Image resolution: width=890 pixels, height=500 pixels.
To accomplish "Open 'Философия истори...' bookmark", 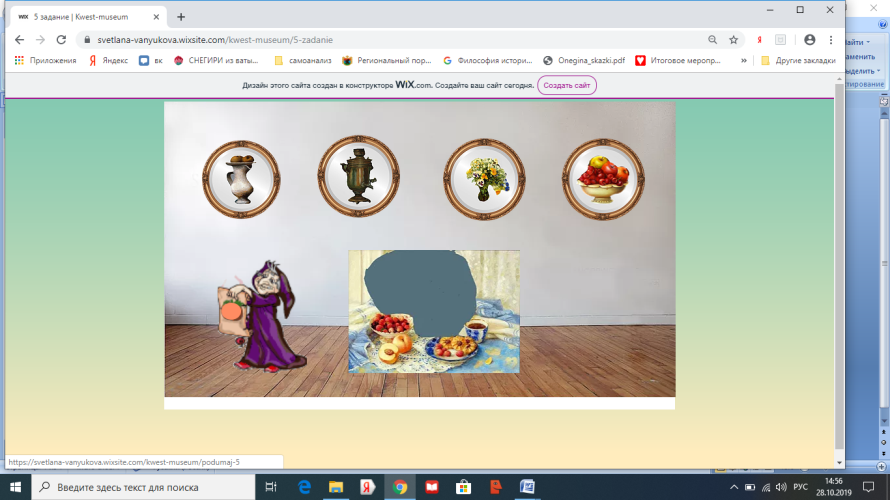I will 488,60.
